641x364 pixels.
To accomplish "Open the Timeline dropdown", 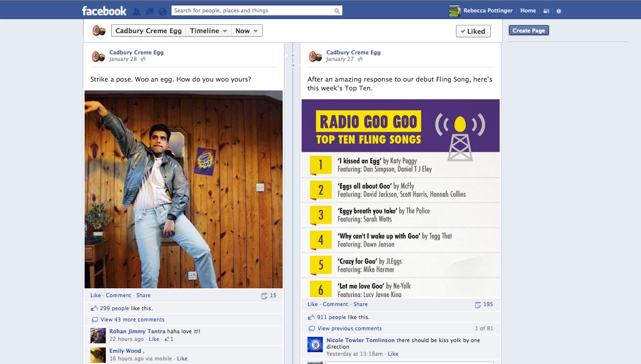I will (x=209, y=31).
